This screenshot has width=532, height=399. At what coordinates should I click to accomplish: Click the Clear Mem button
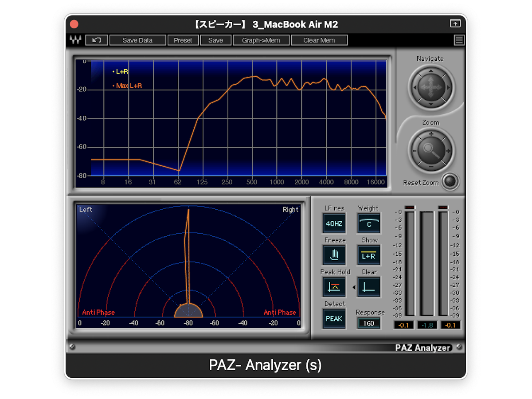coord(319,40)
